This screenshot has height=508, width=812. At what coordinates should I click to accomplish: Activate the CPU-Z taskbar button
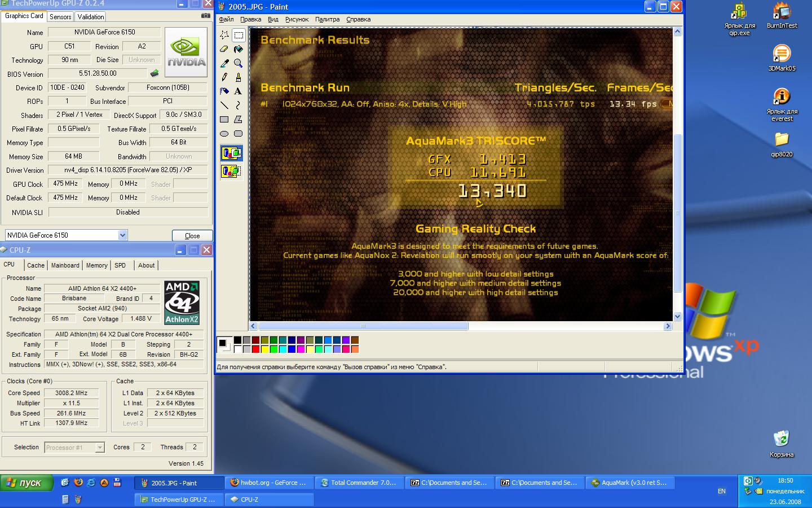[x=269, y=500]
